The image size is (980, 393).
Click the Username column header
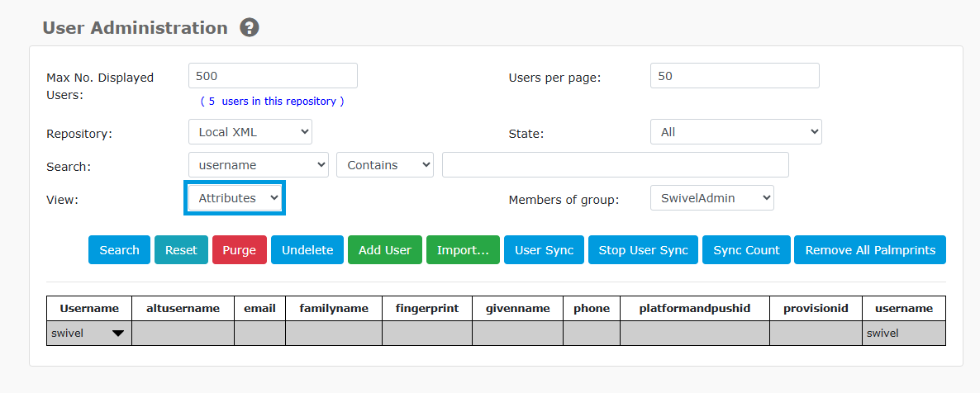pos(89,309)
